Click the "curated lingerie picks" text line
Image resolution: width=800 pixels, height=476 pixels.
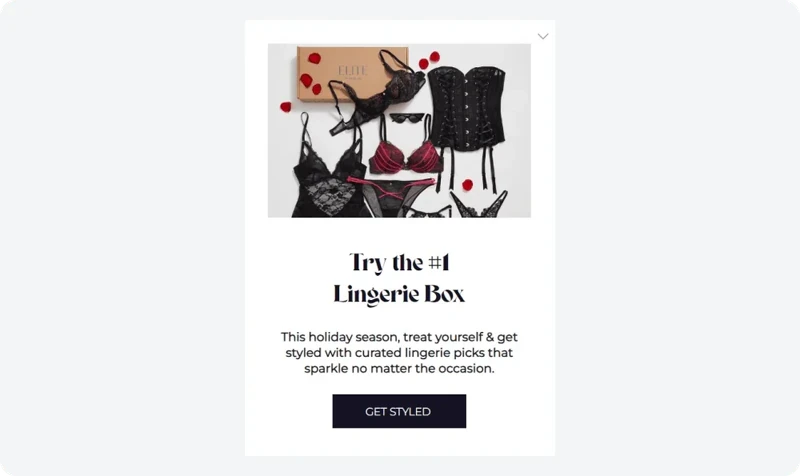pyautogui.click(x=399, y=353)
